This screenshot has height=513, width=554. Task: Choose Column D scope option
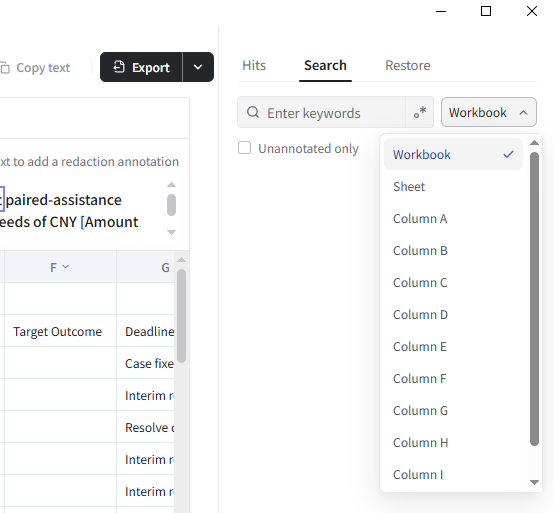click(x=453, y=314)
